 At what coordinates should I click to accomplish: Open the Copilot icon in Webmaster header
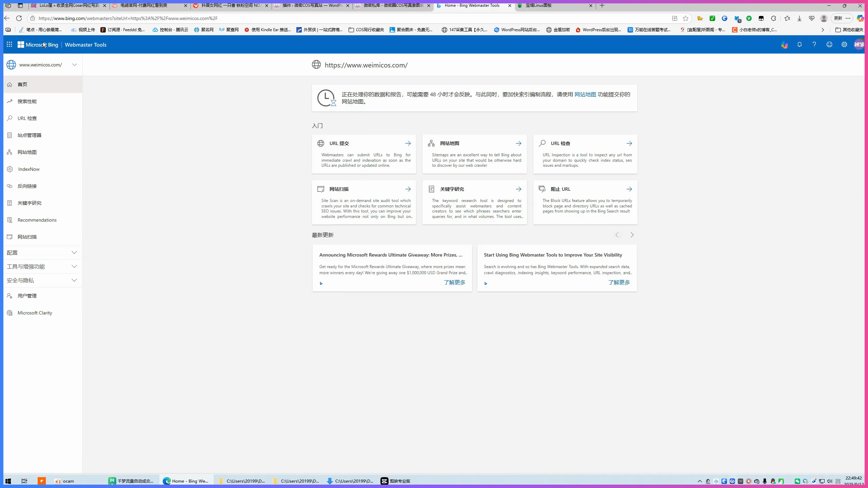click(784, 45)
